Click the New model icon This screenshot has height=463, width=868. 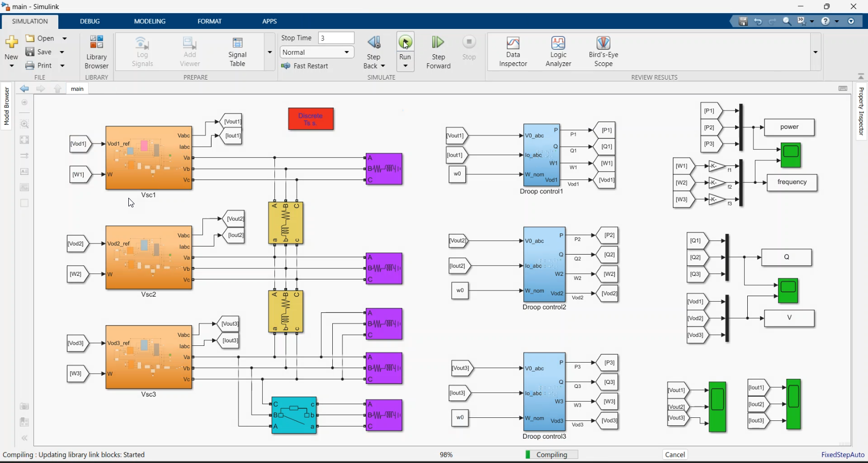[x=11, y=42]
